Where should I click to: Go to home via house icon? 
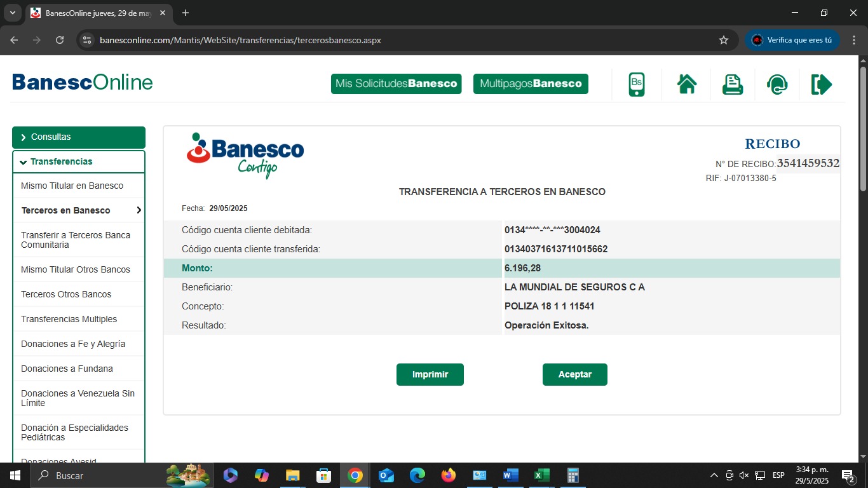687,85
